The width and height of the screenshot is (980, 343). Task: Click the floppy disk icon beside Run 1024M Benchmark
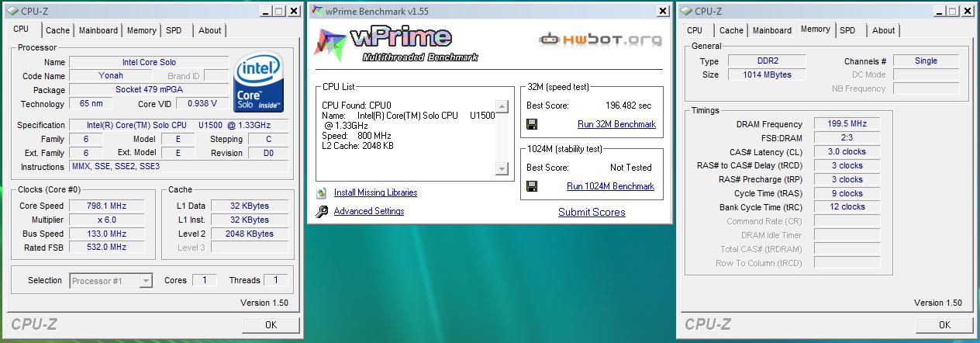(x=532, y=186)
